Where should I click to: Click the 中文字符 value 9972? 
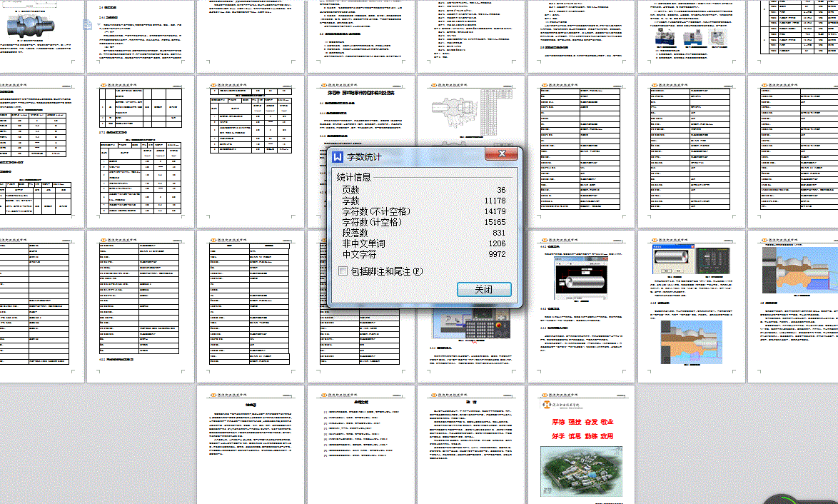click(x=497, y=254)
